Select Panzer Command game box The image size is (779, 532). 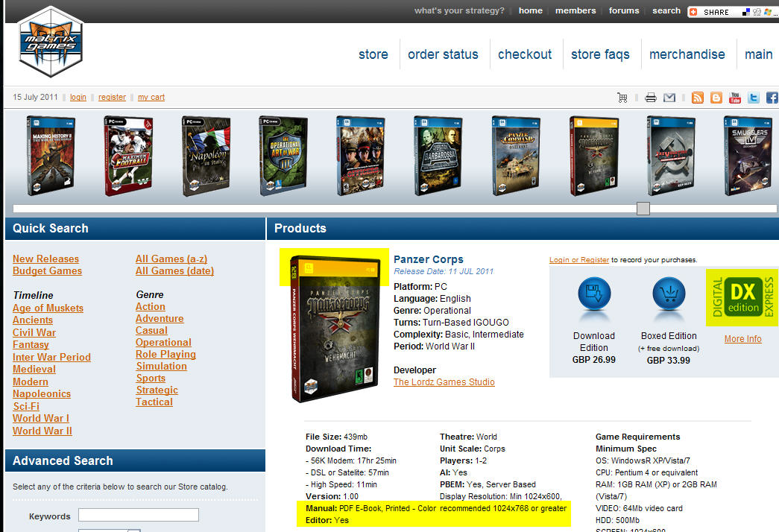tap(516, 156)
